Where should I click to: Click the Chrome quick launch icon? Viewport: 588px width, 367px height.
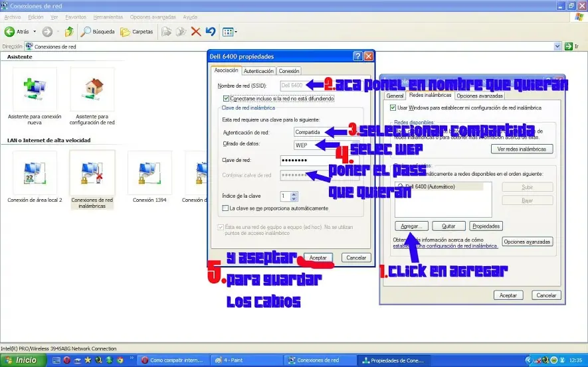(120, 360)
